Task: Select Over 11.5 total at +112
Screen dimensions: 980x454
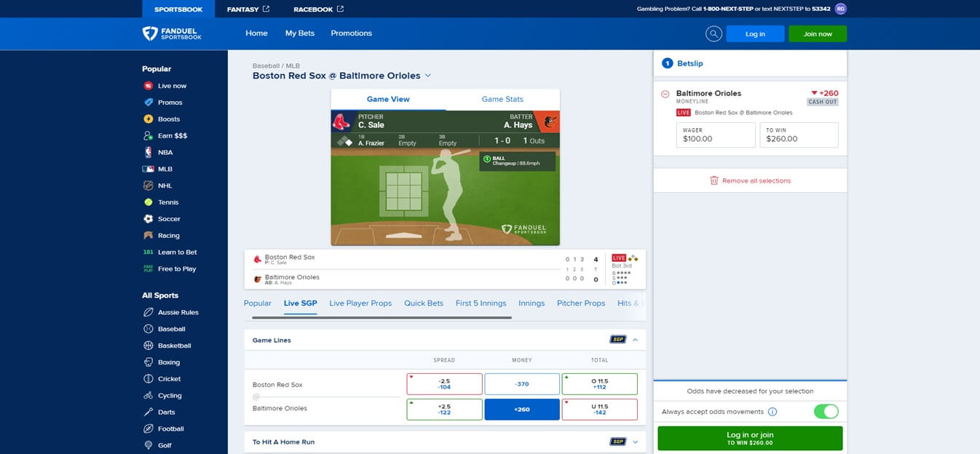Action: (x=600, y=384)
